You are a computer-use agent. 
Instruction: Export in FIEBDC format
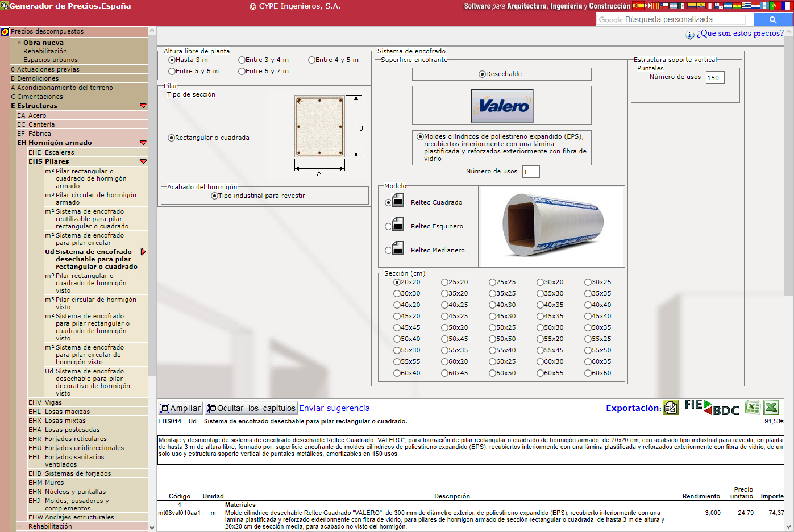coord(712,408)
